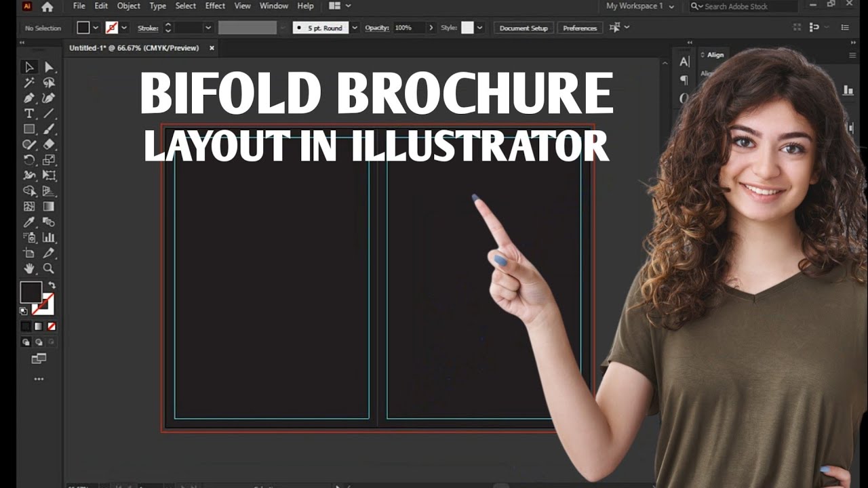Choose the Rectangle tool
Screen dimensions: 868x488
coord(29,129)
